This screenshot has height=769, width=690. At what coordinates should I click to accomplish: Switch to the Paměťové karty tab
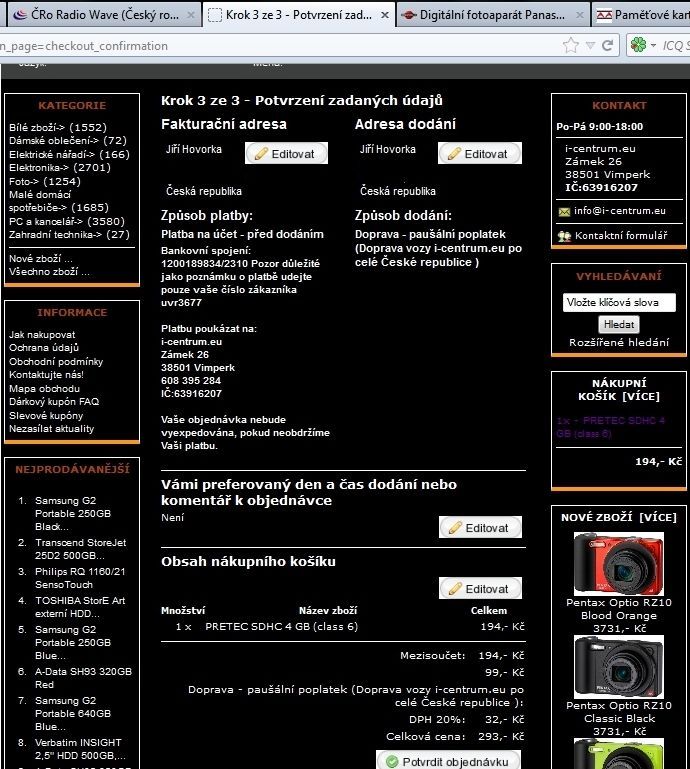pos(642,15)
